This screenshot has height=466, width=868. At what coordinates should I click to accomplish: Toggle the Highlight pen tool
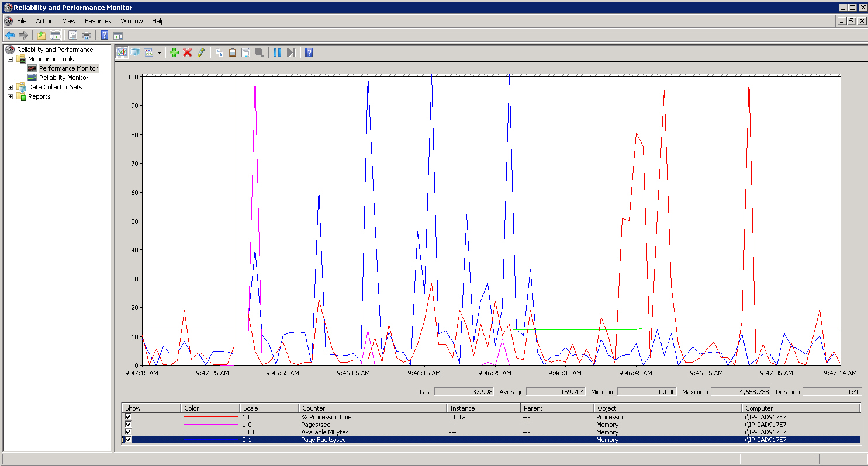(200, 53)
